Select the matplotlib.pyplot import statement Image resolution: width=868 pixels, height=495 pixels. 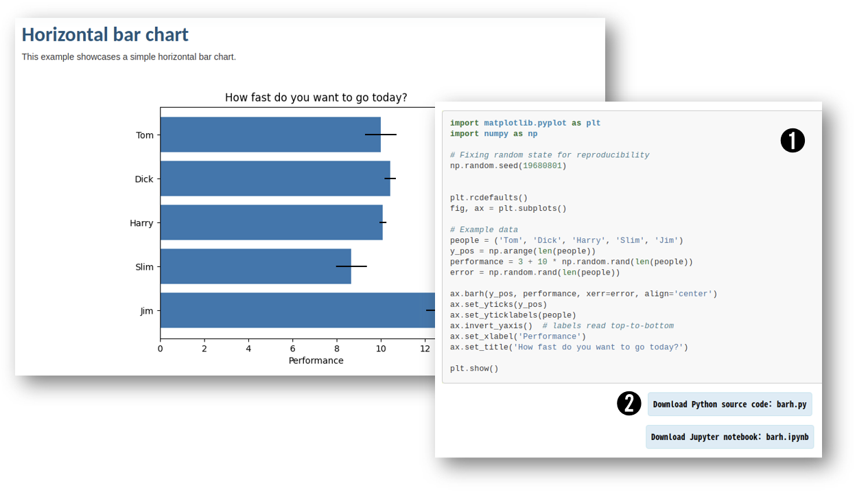(521, 123)
